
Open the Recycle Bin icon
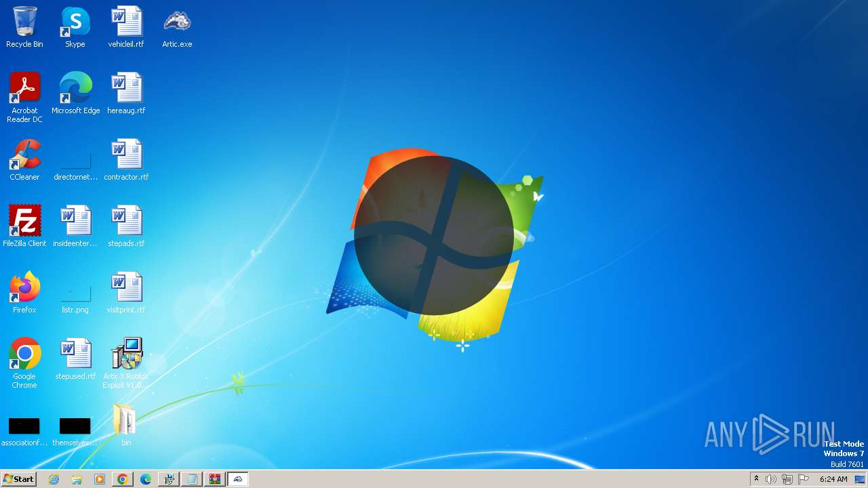point(24,27)
